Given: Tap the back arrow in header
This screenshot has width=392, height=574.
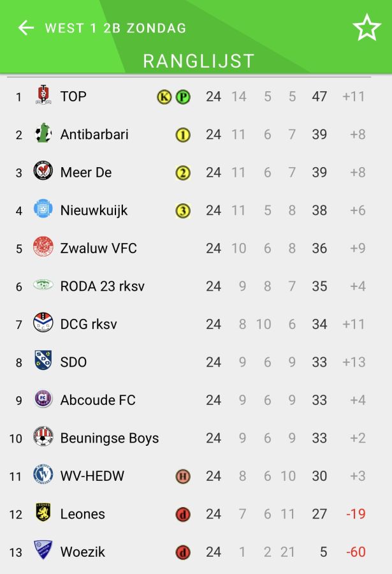Looking at the screenshot, I should (x=25, y=28).
